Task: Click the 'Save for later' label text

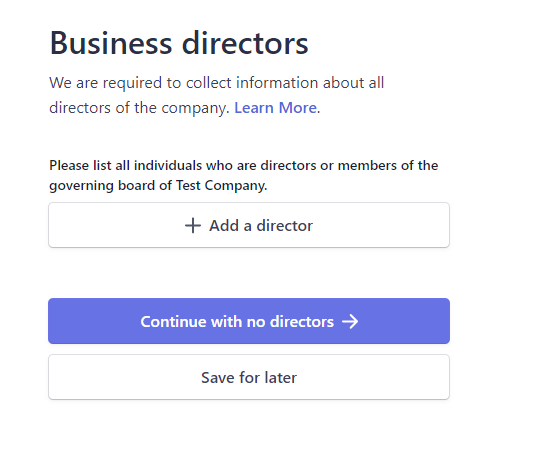Action: 249,377
